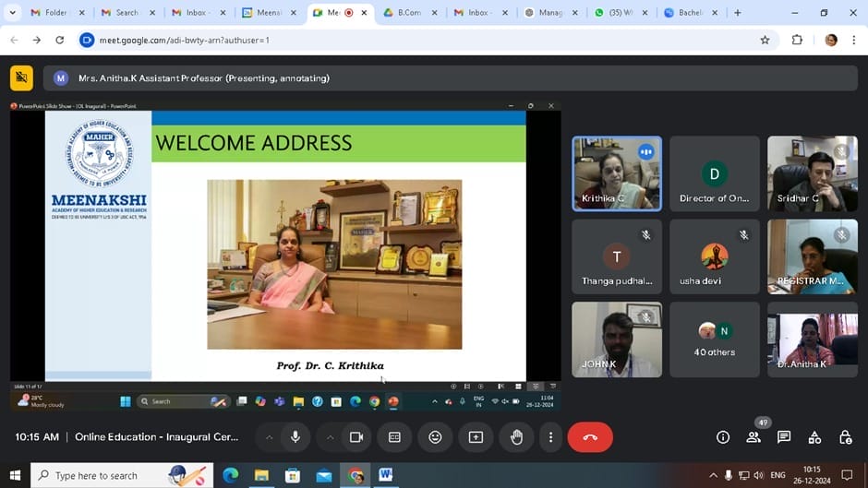Expand audio settings arrow beside microphone
The height and width of the screenshot is (488, 868).
point(269,437)
